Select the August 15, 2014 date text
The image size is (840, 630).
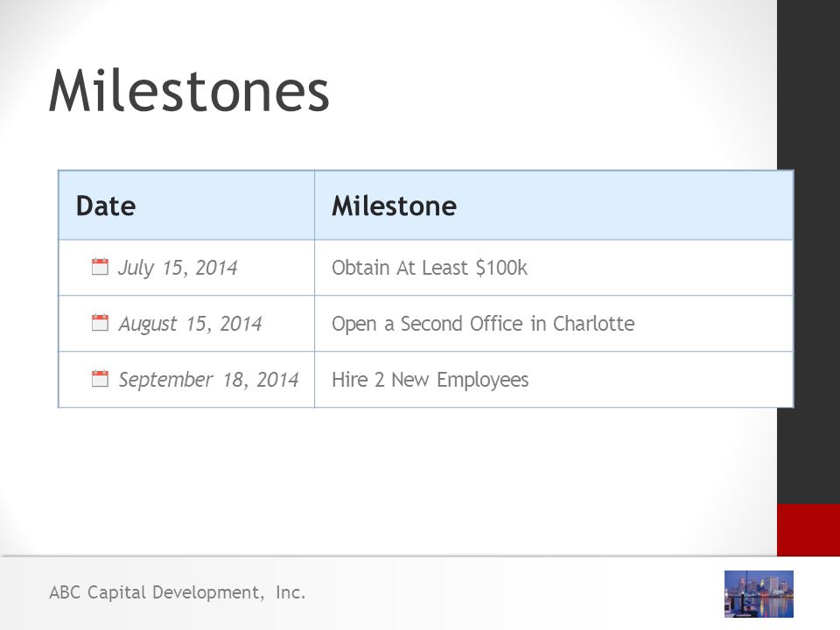(190, 324)
